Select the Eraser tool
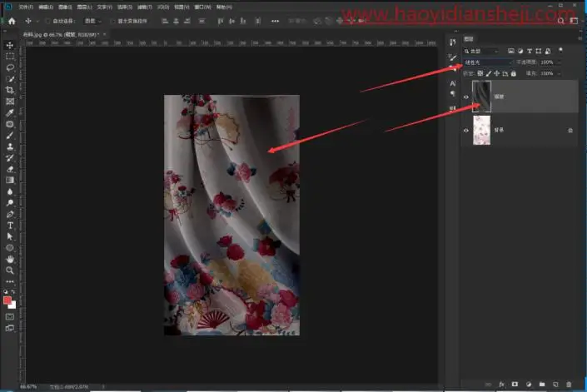Image resolution: width=587 pixels, height=392 pixels. pos(10,169)
